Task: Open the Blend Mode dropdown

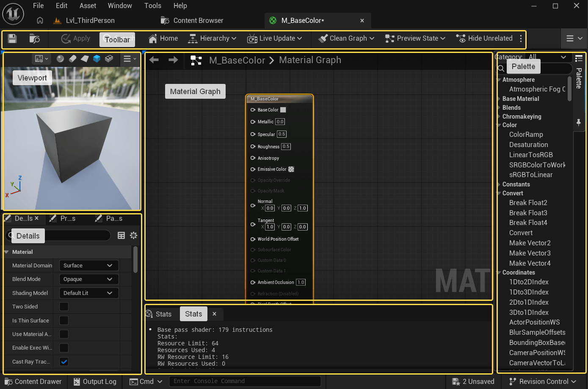Action: point(88,279)
